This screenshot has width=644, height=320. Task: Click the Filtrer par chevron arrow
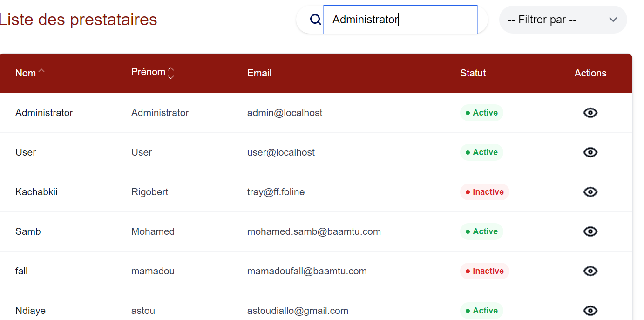pos(613,20)
